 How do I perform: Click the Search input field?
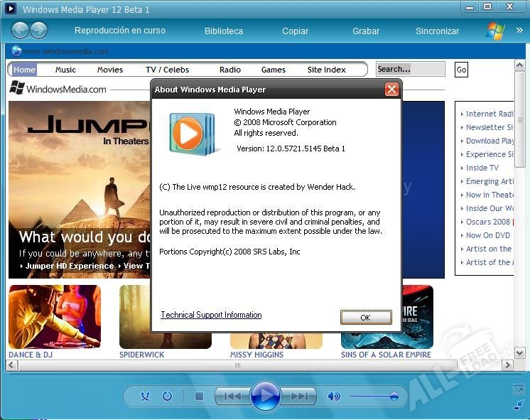pyautogui.click(x=410, y=69)
